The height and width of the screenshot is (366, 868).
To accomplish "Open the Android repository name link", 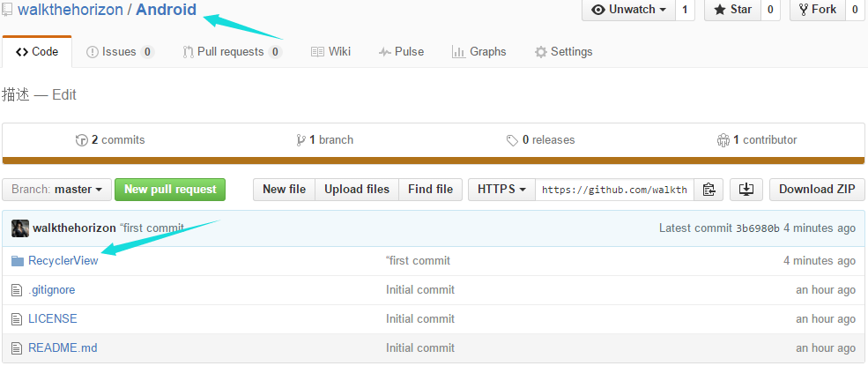I will [166, 10].
